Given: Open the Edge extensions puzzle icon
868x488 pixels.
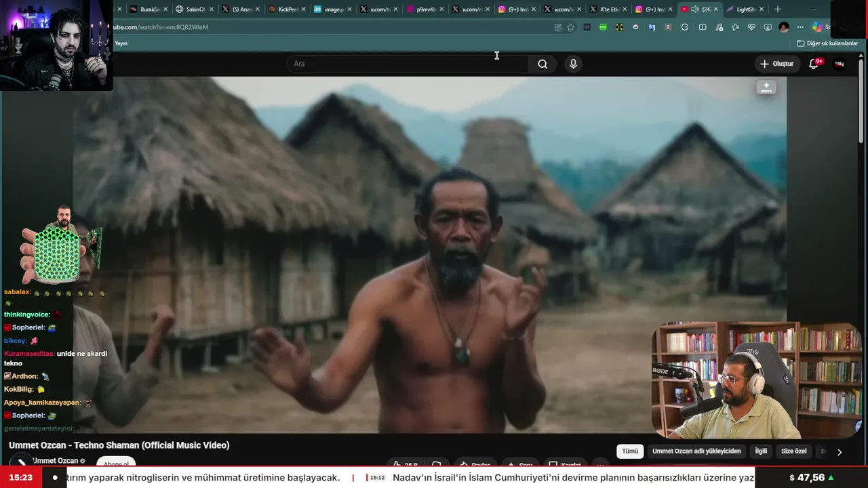Looking at the screenshot, I should pyautogui.click(x=685, y=27).
